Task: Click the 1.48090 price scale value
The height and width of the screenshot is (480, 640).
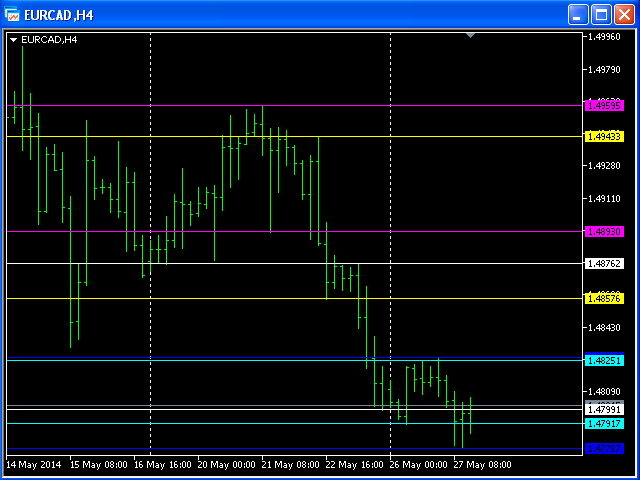Action: 604,392
